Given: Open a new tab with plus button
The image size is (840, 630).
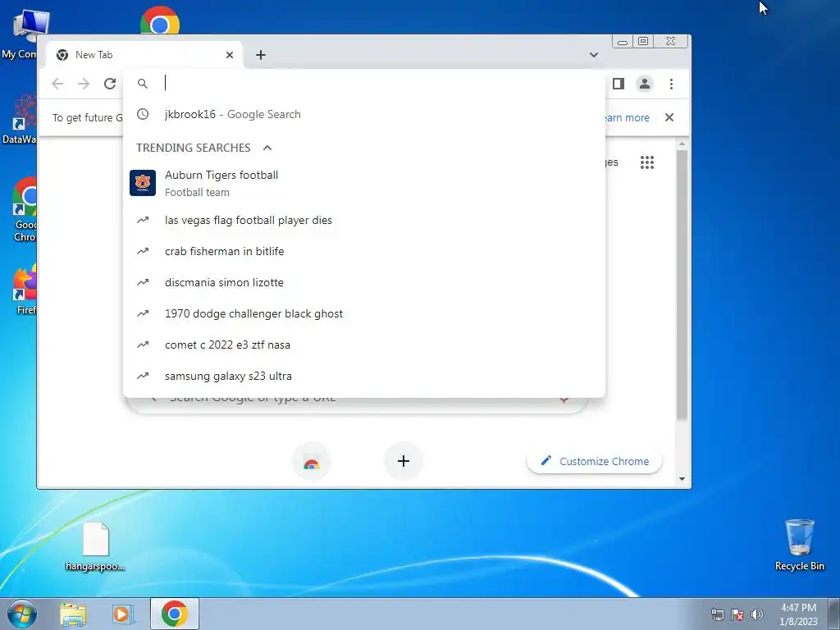Looking at the screenshot, I should (261, 55).
